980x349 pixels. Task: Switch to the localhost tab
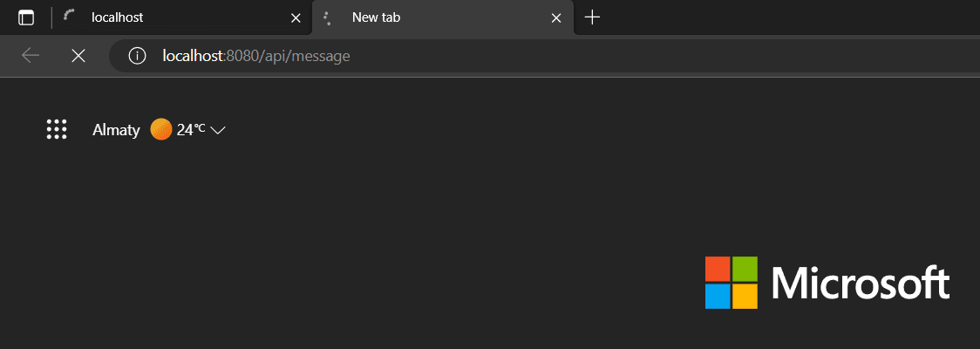tap(174, 17)
